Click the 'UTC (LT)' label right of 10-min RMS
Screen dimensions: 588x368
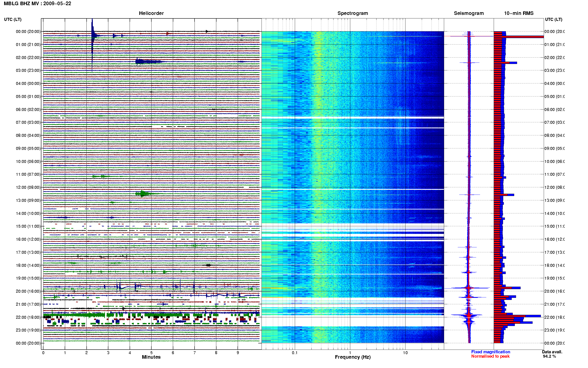(x=553, y=19)
